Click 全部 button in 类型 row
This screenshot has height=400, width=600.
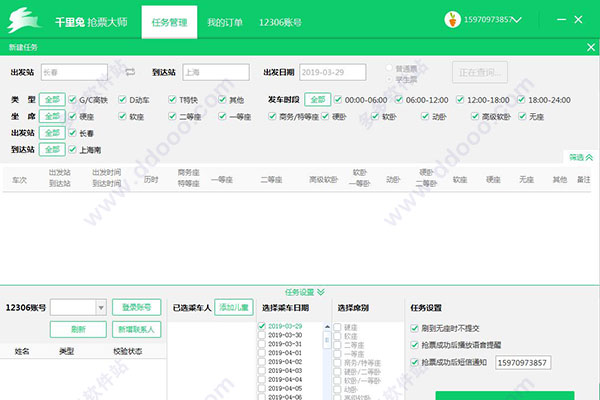point(52,100)
